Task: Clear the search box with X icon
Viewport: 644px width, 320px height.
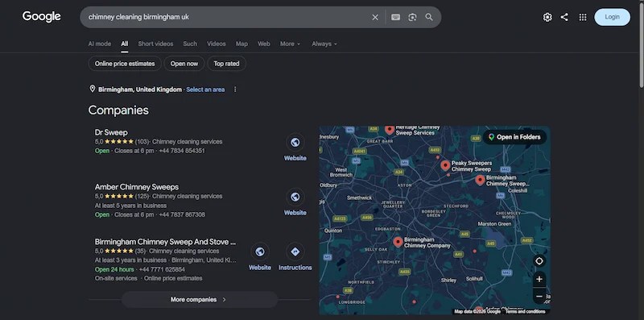Action: coord(375,17)
